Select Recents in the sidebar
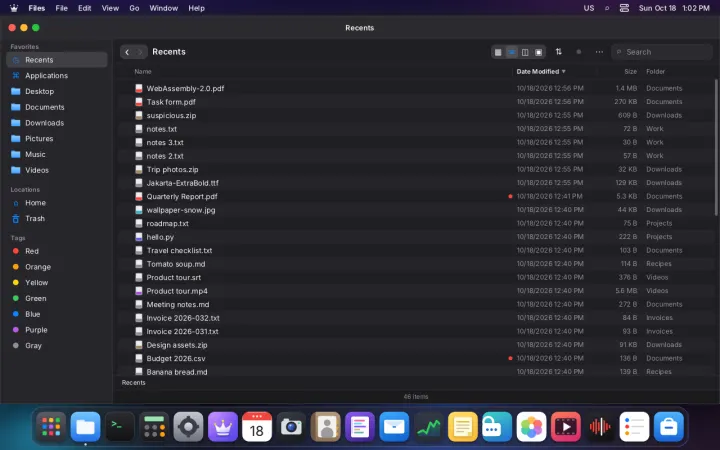This screenshot has width=720, height=450. tap(57, 60)
